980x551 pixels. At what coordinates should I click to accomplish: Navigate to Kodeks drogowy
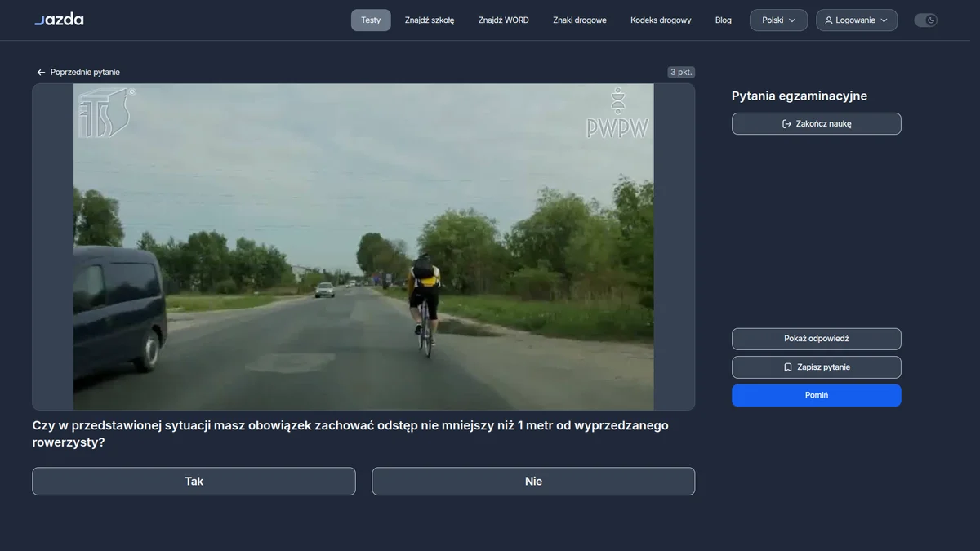[x=661, y=20]
